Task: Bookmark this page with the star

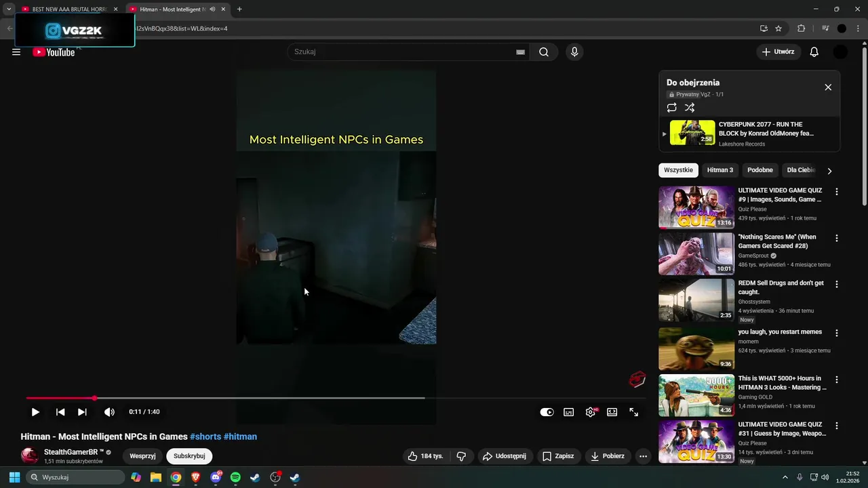Action: (778, 28)
